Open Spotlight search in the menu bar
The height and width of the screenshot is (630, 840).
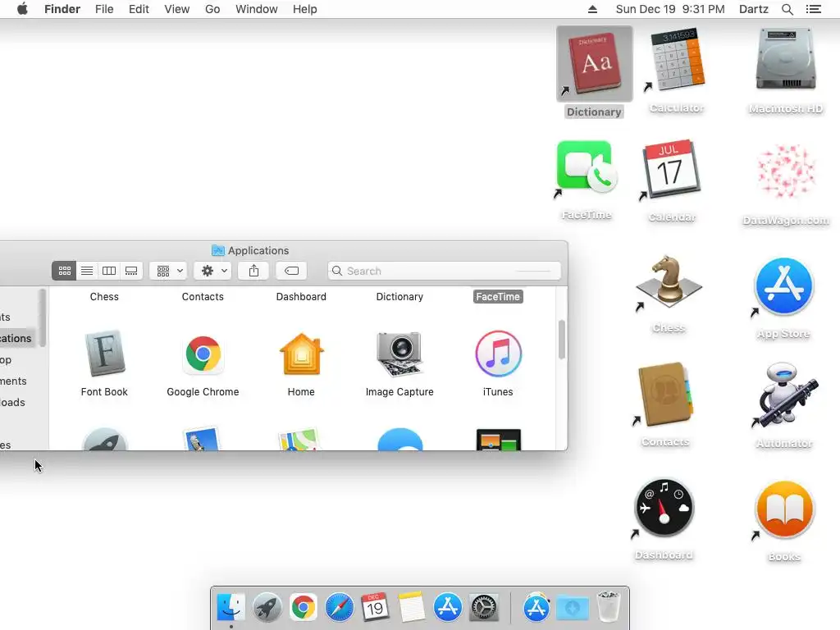(787, 9)
